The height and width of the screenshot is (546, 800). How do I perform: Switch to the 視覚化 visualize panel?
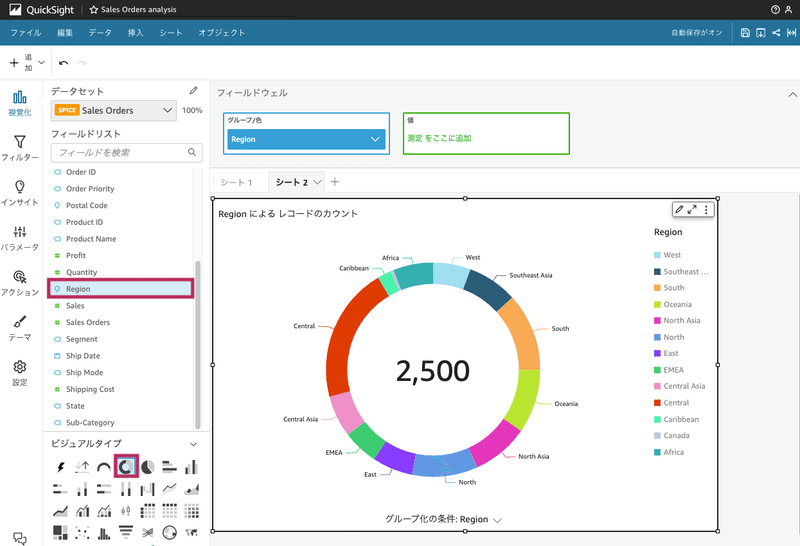pos(20,103)
